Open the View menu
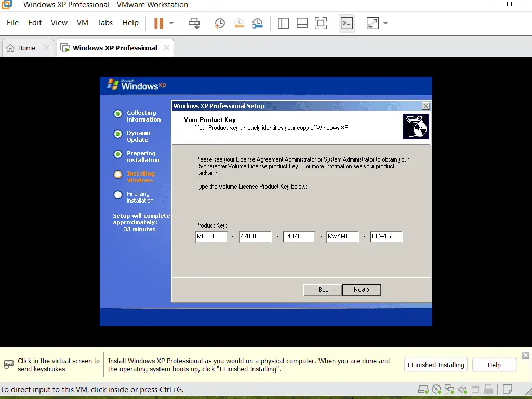The width and height of the screenshot is (532, 399). pyautogui.click(x=59, y=23)
